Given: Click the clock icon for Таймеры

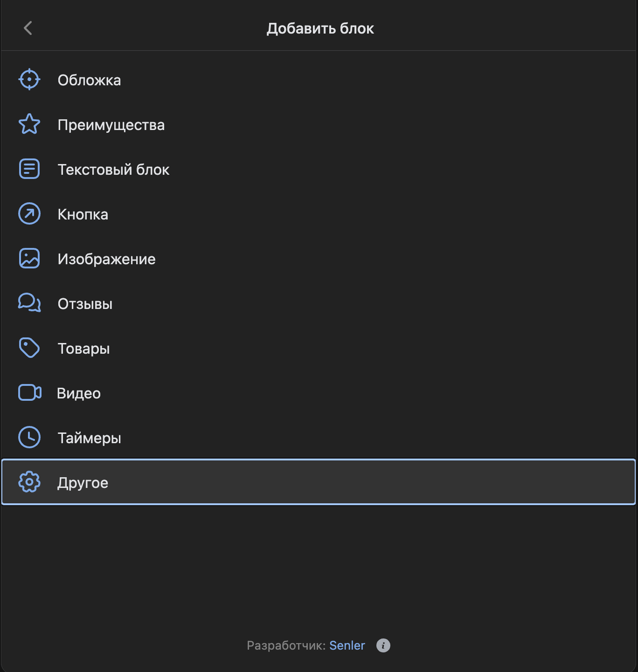Looking at the screenshot, I should [x=29, y=438].
